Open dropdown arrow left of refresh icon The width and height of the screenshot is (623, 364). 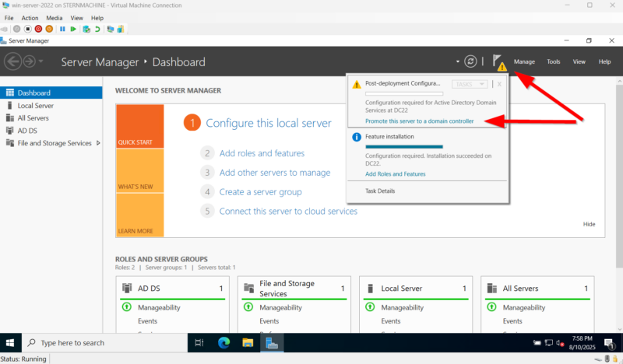(x=458, y=61)
